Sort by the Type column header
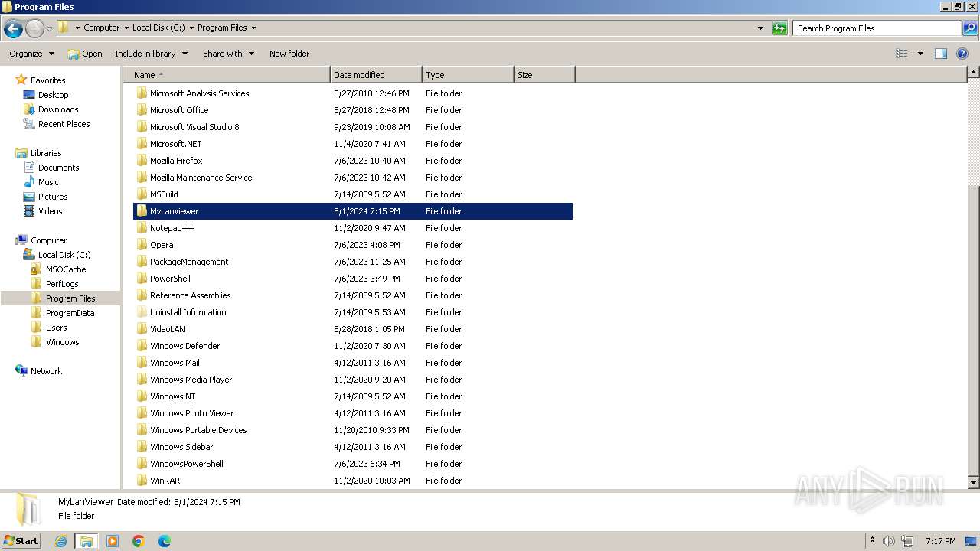The width and height of the screenshot is (980, 551). (468, 75)
